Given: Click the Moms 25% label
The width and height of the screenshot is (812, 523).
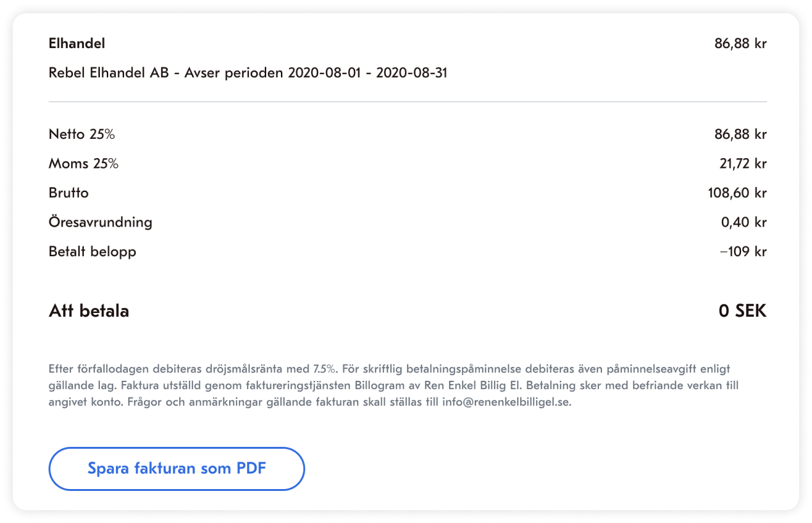Looking at the screenshot, I should (x=83, y=164).
